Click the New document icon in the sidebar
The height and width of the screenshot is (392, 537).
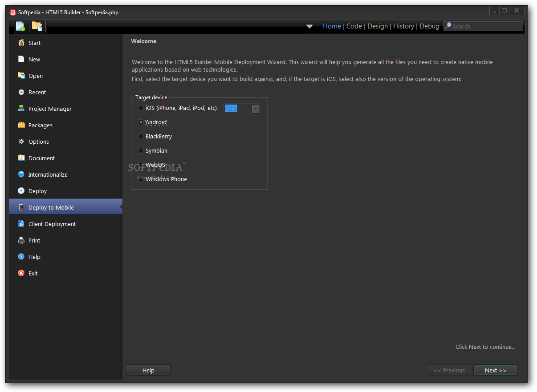(21, 59)
